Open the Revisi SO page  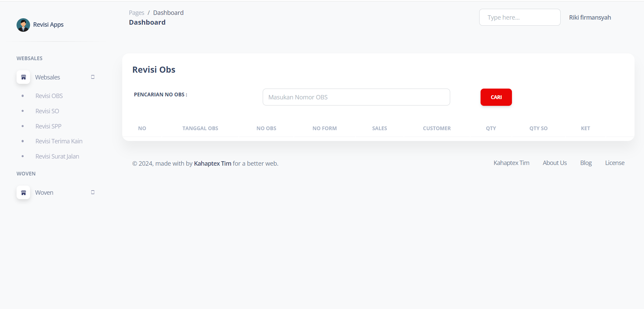(47, 111)
